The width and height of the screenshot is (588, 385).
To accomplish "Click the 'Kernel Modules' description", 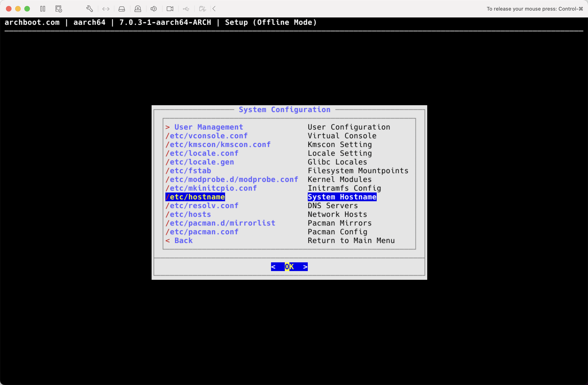I will 340,179.
